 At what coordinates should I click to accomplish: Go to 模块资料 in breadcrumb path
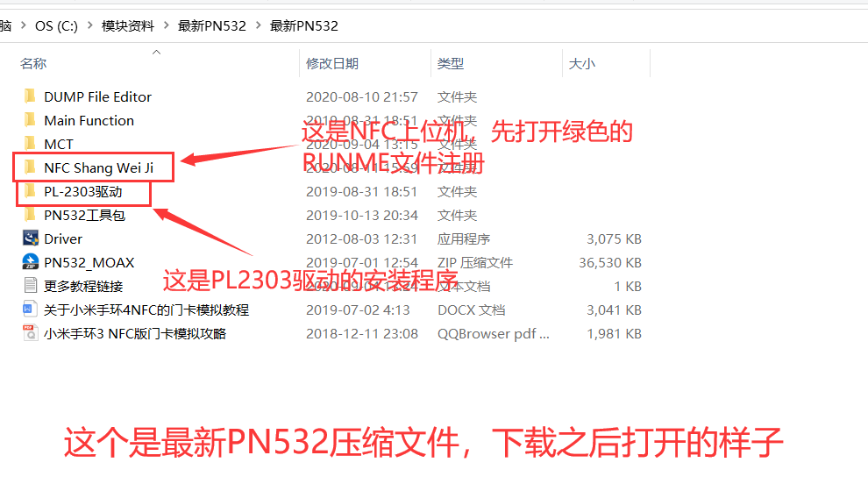tap(128, 26)
